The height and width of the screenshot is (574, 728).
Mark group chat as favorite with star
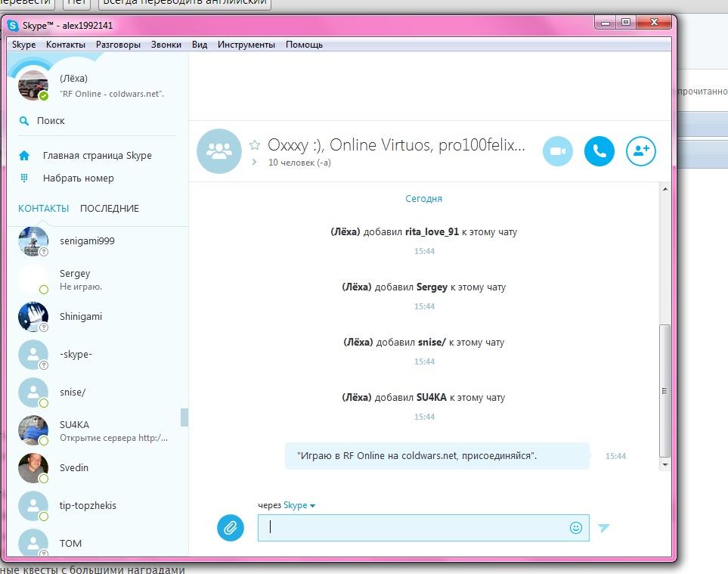255,145
